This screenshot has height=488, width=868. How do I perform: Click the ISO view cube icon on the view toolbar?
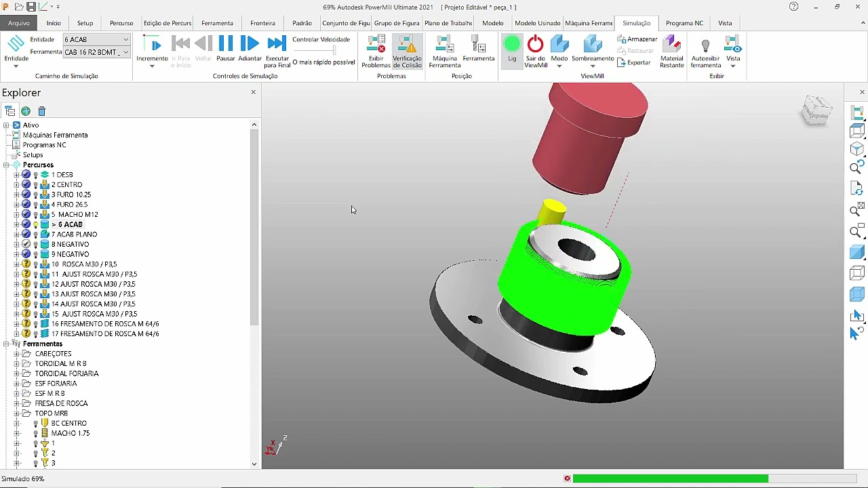click(857, 149)
